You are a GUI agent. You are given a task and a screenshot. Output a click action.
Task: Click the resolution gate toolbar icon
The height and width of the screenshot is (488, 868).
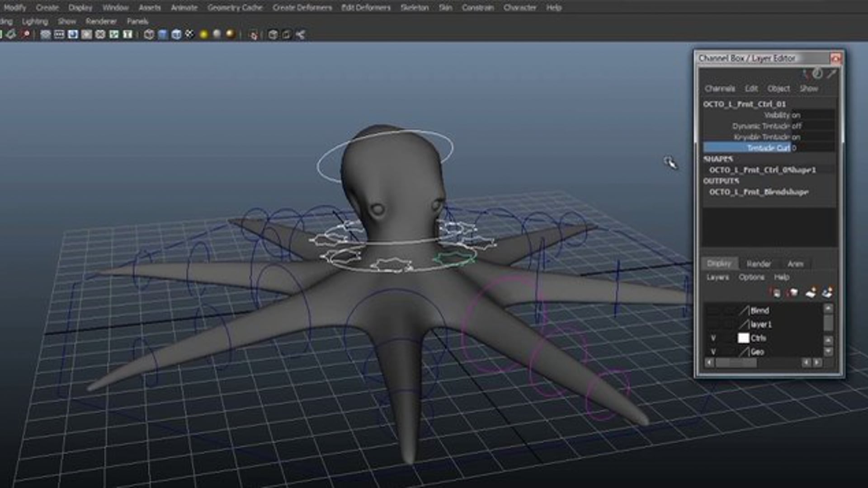point(73,34)
